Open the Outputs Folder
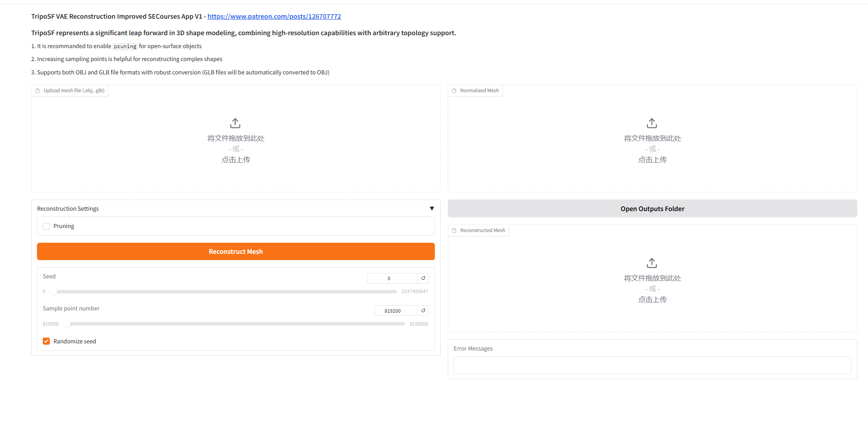The height and width of the screenshot is (432, 868). coord(653,208)
